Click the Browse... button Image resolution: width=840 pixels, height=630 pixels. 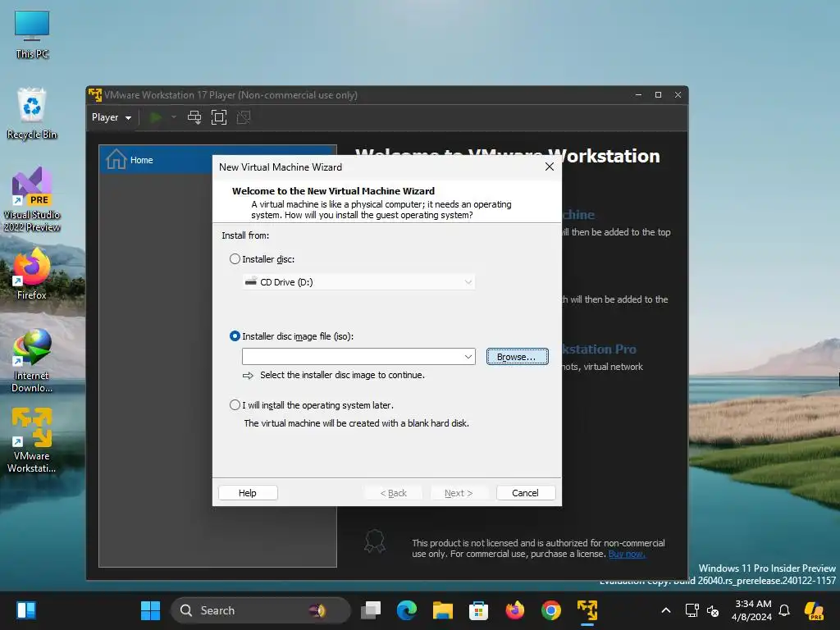click(x=517, y=357)
